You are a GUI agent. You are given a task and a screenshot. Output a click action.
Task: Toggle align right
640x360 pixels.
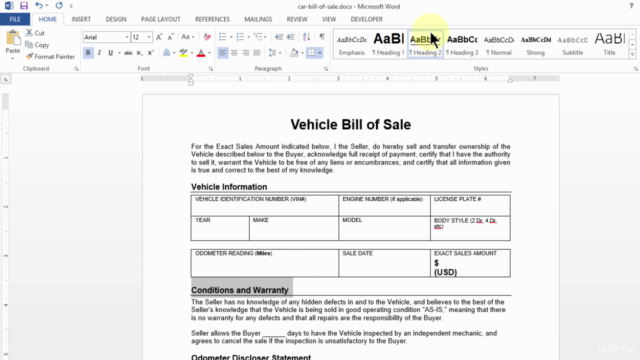(245, 53)
